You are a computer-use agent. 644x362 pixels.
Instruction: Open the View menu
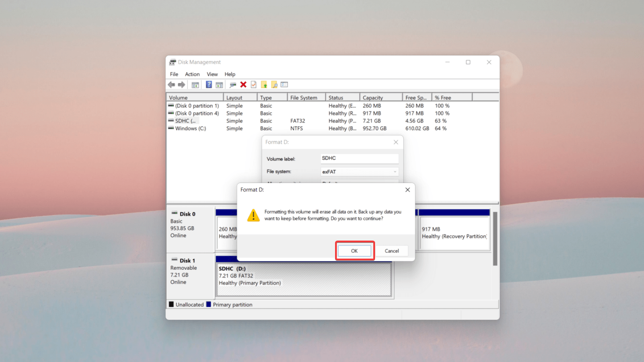point(212,74)
